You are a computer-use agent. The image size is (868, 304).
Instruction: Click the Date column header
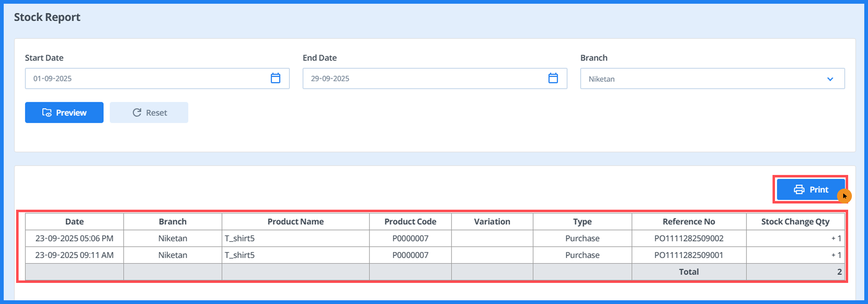click(x=74, y=222)
